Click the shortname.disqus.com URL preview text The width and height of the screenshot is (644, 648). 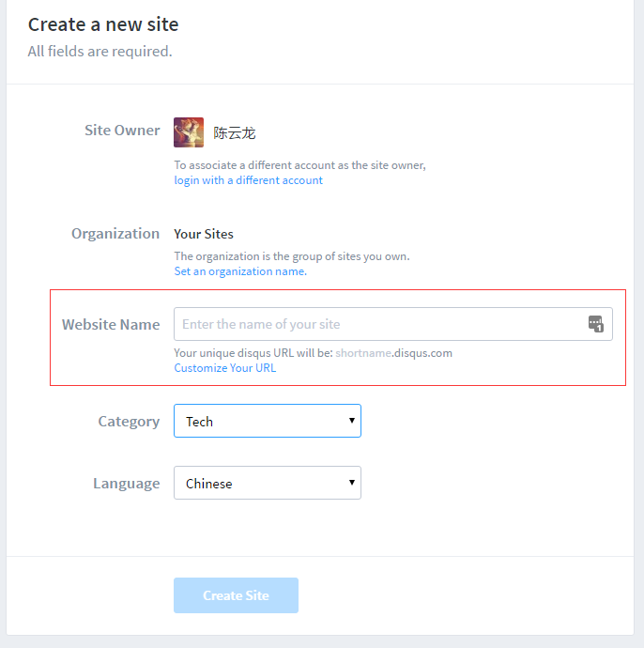coord(393,353)
